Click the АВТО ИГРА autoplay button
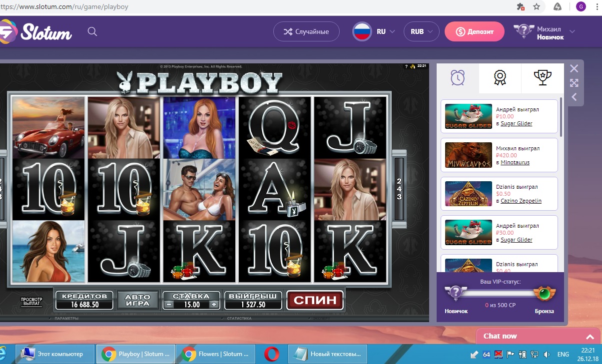 click(x=138, y=300)
